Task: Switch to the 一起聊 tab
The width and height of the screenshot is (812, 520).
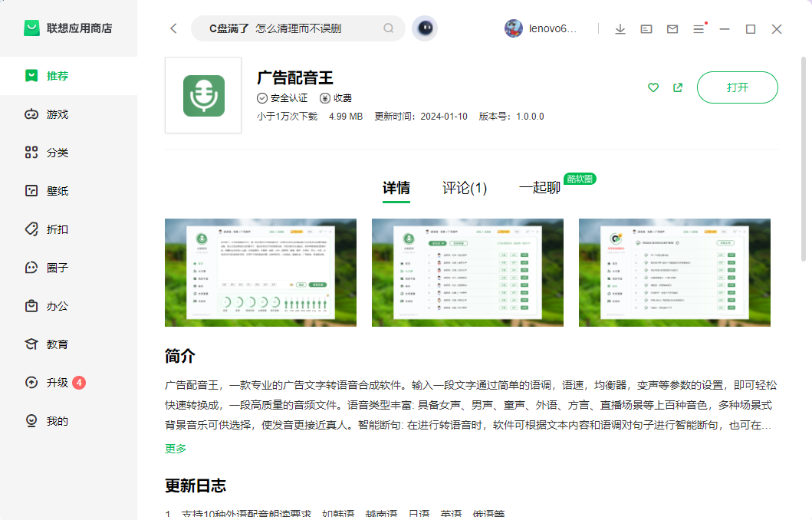Action: click(x=540, y=187)
